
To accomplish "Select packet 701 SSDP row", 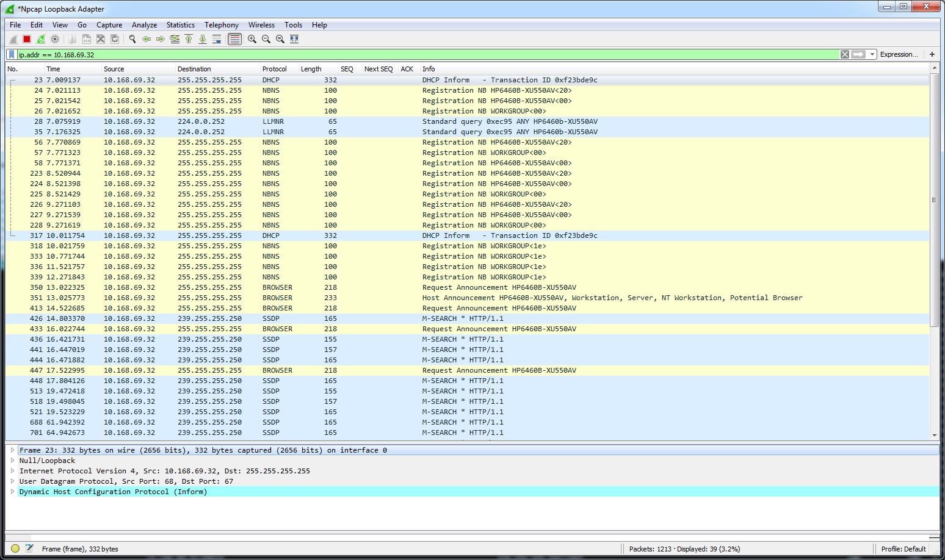I will click(468, 433).
